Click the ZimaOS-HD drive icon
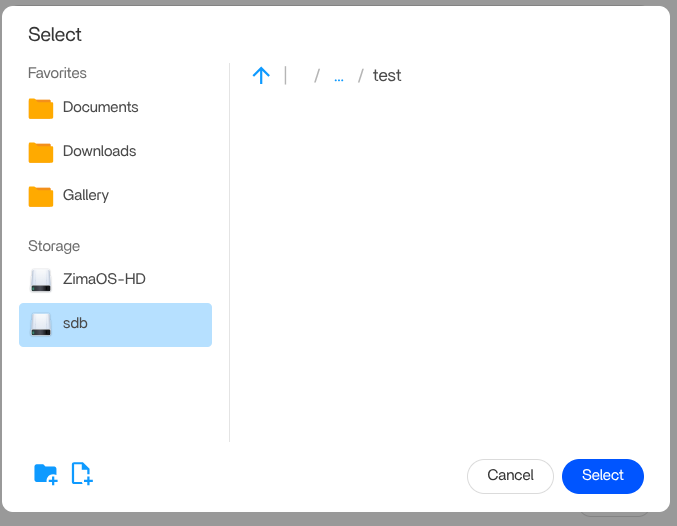 coord(41,280)
